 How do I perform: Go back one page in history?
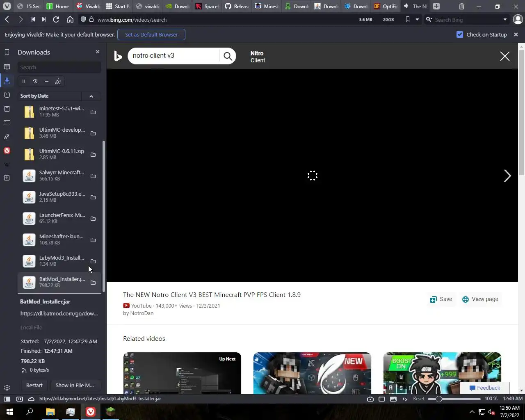7,19
